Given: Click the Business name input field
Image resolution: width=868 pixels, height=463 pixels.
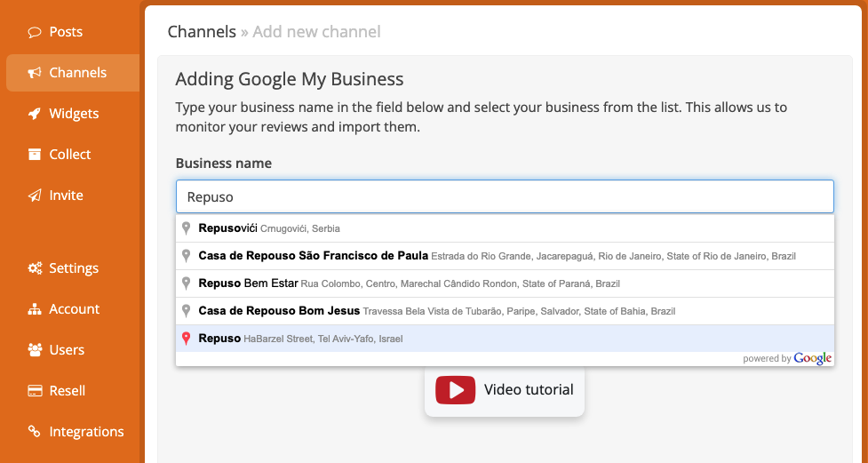Looking at the screenshot, I should [x=505, y=196].
